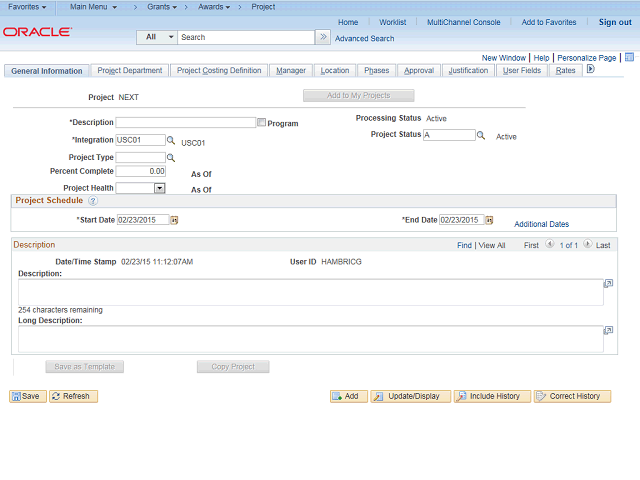This screenshot has height=480, width=640.
Task: Click into the Percent Complete field
Action: (140, 171)
